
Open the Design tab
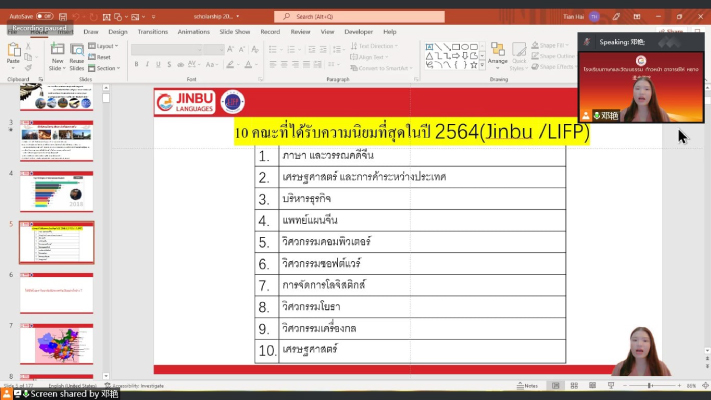[x=117, y=32]
